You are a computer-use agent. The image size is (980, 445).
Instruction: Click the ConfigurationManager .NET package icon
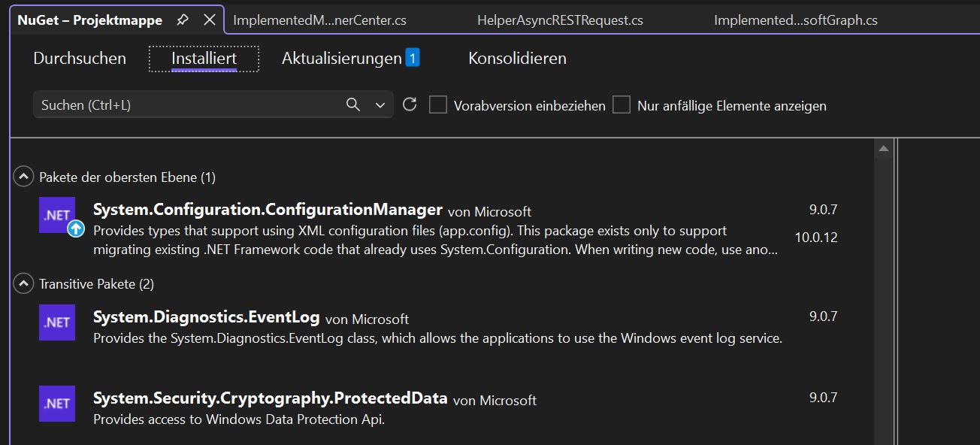(x=57, y=215)
